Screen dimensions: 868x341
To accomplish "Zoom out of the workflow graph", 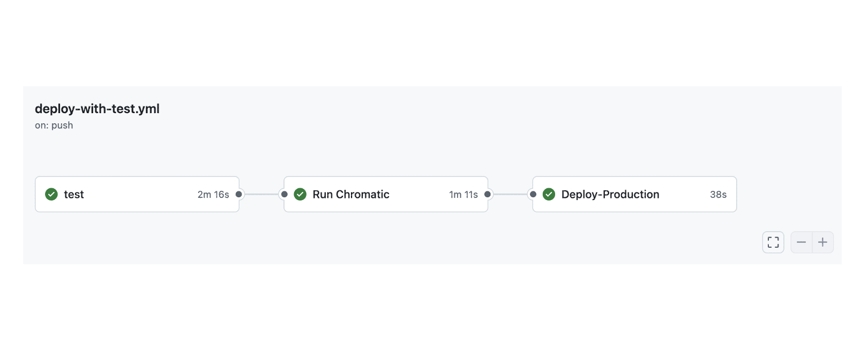I will 802,242.
